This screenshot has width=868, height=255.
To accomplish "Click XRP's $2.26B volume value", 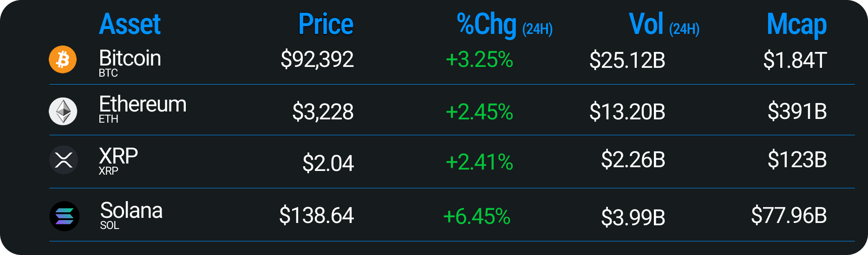I will (633, 160).
